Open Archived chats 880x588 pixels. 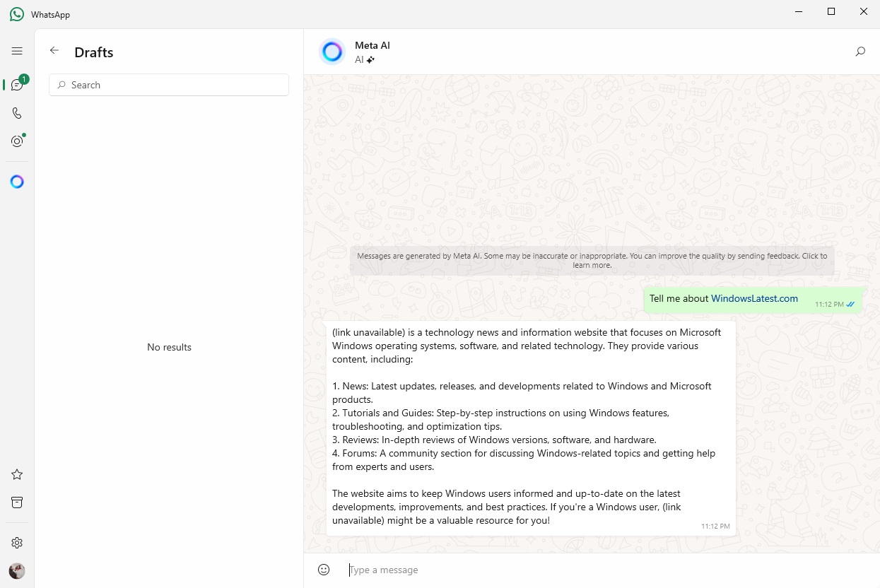[17, 502]
